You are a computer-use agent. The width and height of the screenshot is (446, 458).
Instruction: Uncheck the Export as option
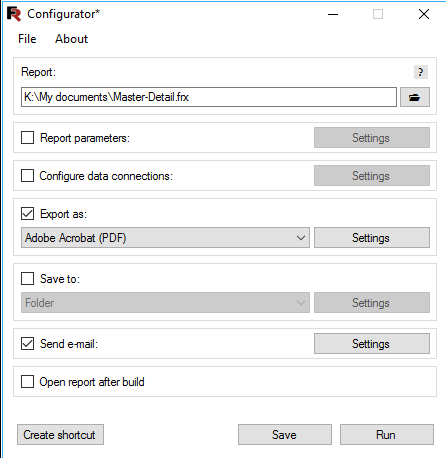[27, 214]
